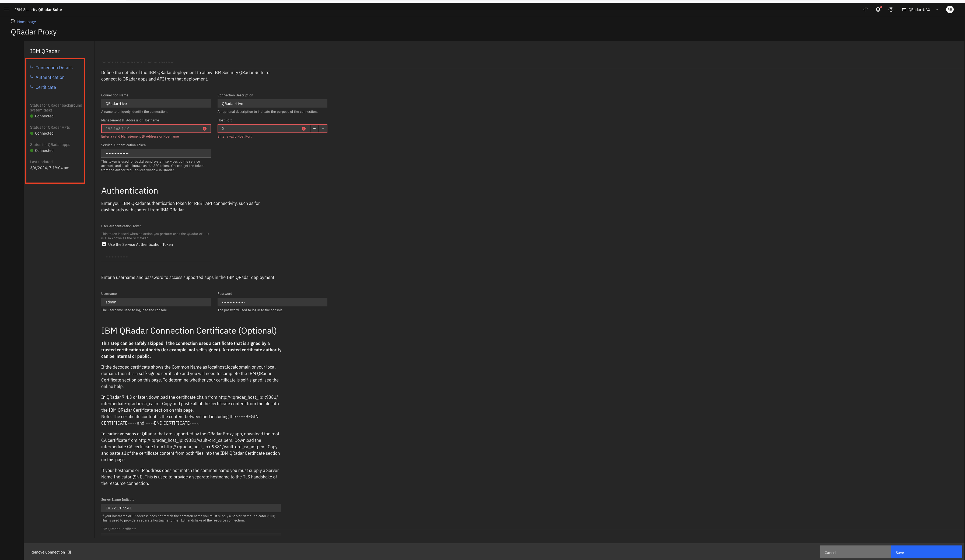This screenshot has height=560, width=965.
Task: Focus the Password field
Action: 272,302
